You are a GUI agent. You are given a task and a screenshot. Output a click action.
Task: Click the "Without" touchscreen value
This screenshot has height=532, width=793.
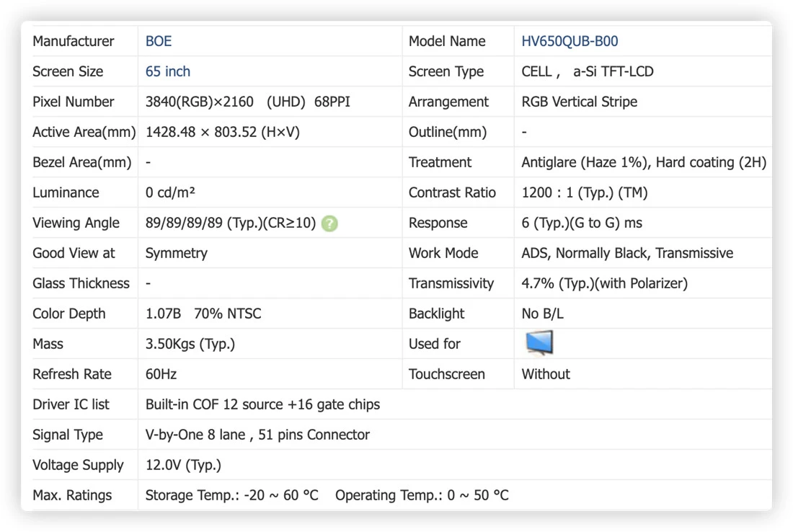[546, 374]
